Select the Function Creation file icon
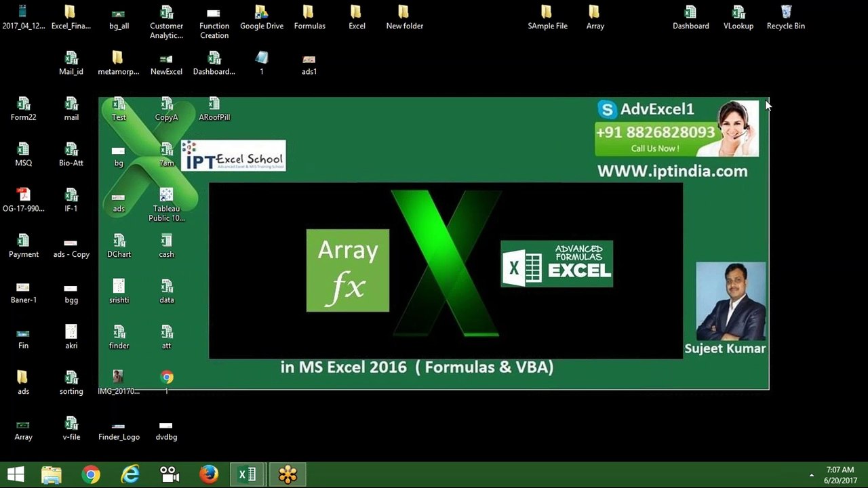The width and height of the screenshot is (868, 488). [x=214, y=22]
